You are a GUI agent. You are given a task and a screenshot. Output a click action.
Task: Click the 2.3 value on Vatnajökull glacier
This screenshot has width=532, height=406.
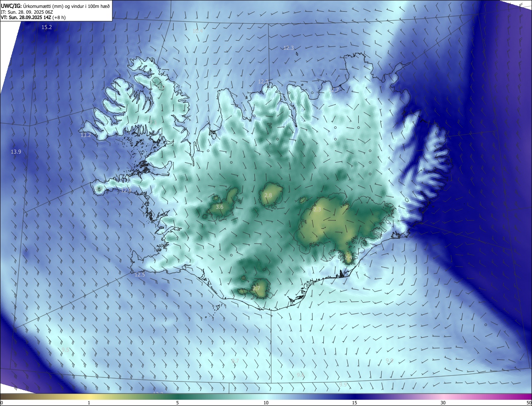pyautogui.click(x=317, y=210)
